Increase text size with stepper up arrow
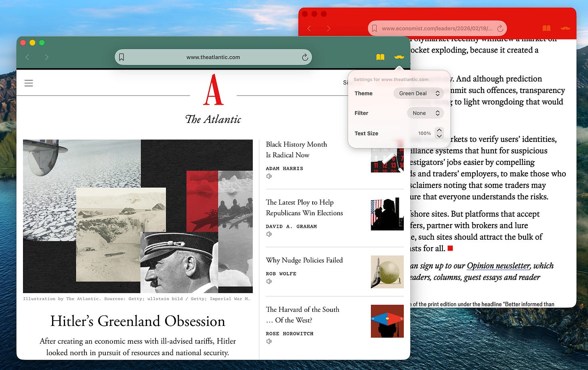588x370 pixels. point(439,130)
